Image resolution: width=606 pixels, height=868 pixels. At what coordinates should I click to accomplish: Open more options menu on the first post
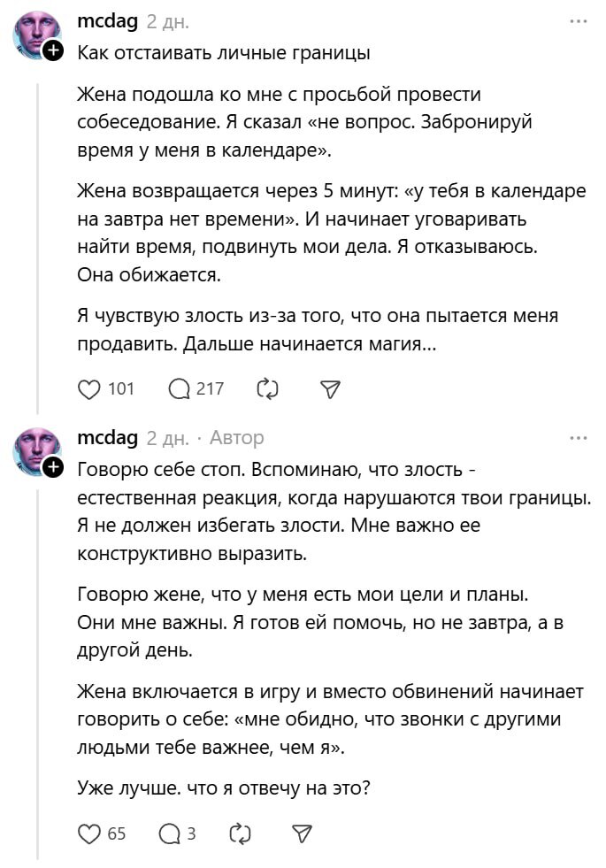[x=579, y=21]
